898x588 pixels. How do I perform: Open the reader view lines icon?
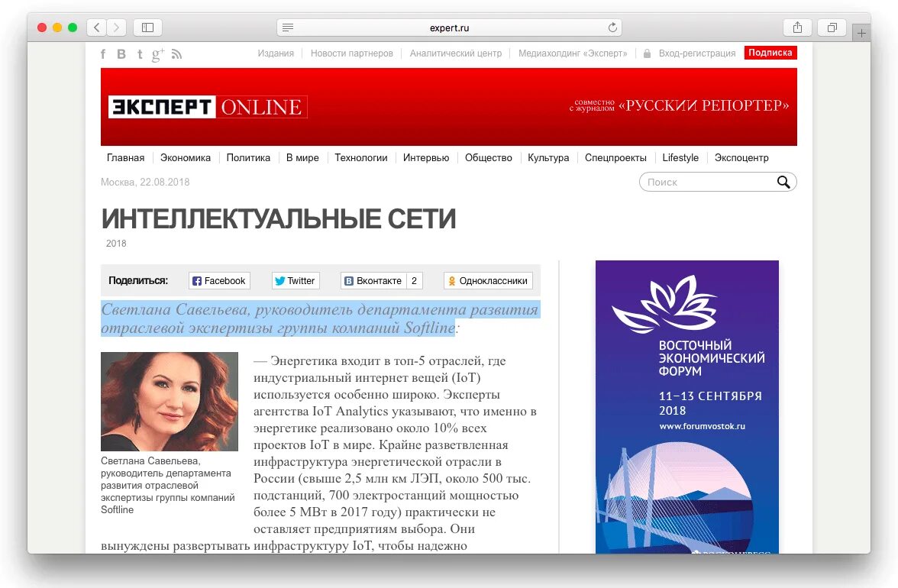coord(288,27)
